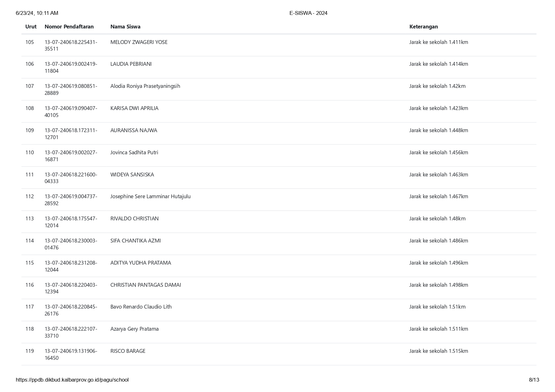Click 'Jarak ke sekolah 1.463km'
555x392 pixels.
439,175
